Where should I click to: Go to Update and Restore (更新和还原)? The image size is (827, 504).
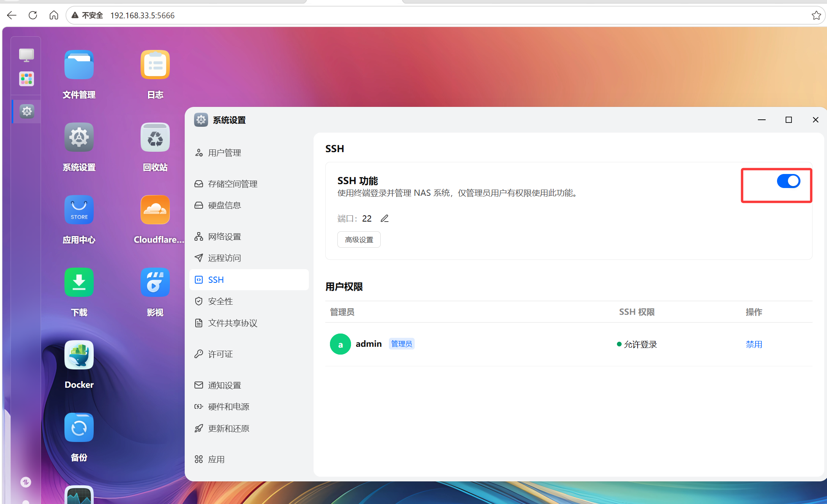(228, 428)
